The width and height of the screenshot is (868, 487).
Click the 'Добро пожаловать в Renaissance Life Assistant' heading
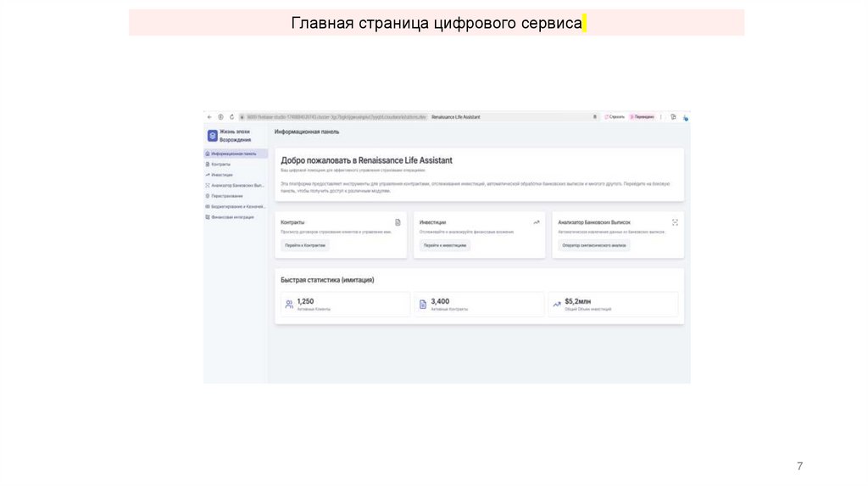pos(366,160)
